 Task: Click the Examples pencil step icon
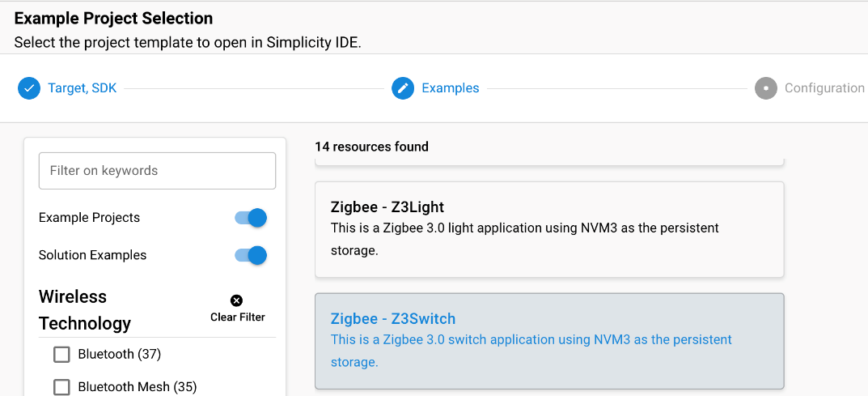pyautogui.click(x=403, y=88)
